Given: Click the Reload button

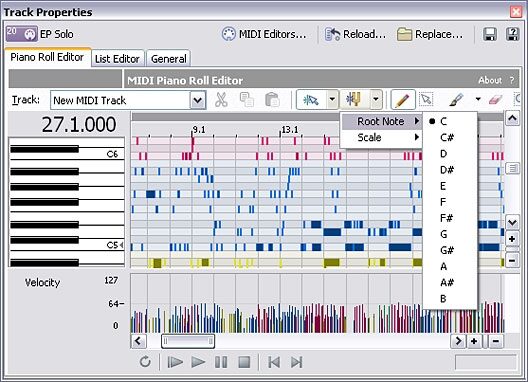Looking at the screenshot, I should (355, 34).
